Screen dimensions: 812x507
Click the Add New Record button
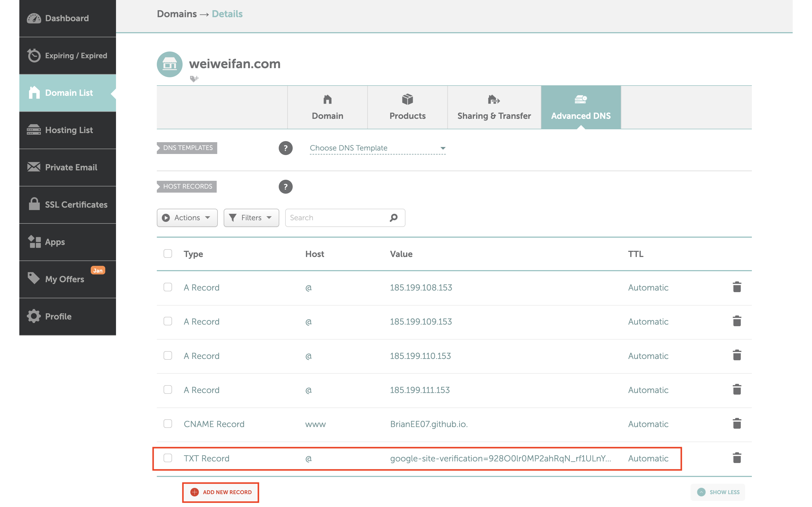[220, 492]
